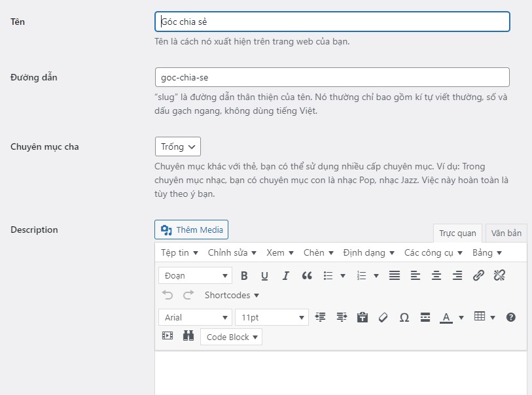Open the Đoạn paragraph format dropdown

coord(196,276)
